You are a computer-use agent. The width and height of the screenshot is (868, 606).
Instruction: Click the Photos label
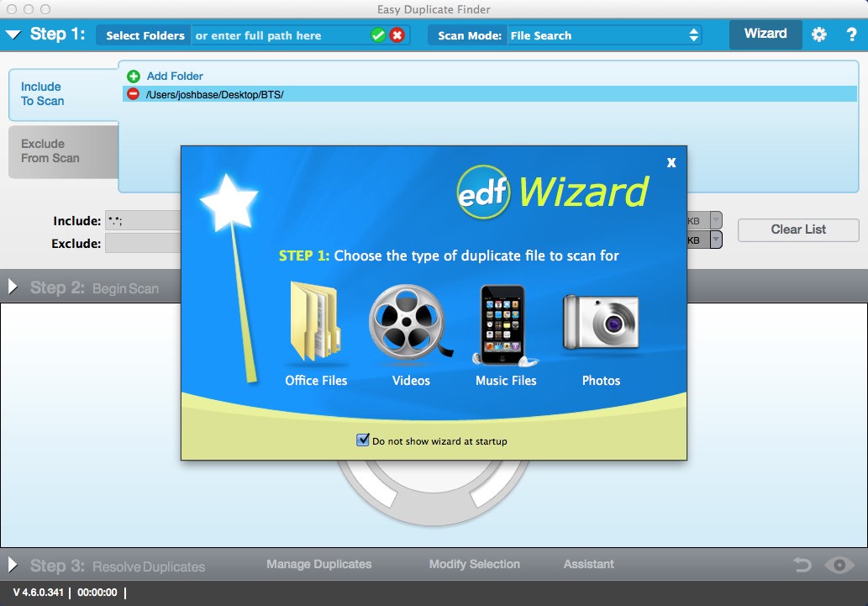click(x=601, y=381)
